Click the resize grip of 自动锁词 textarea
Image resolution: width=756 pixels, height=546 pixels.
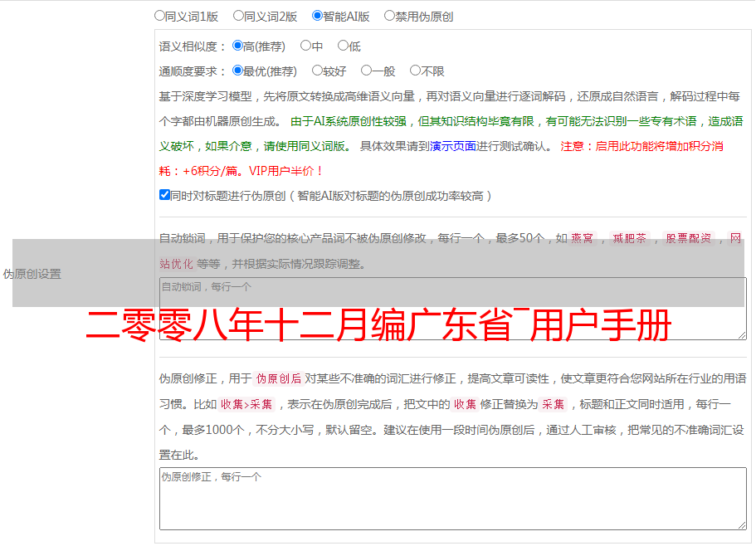742,335
